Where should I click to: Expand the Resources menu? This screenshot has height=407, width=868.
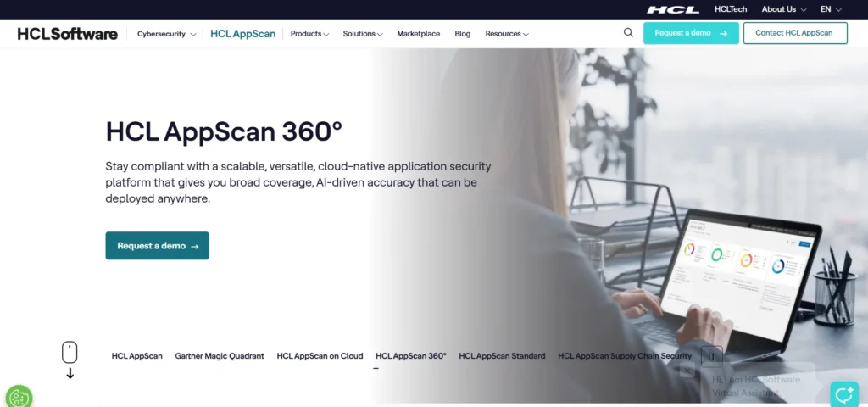(x=507, y=34)
